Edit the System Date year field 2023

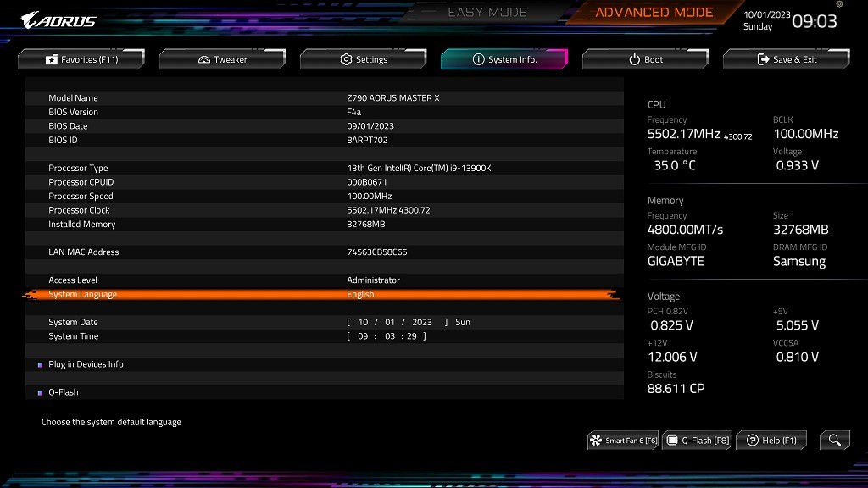tap(422, 322)
